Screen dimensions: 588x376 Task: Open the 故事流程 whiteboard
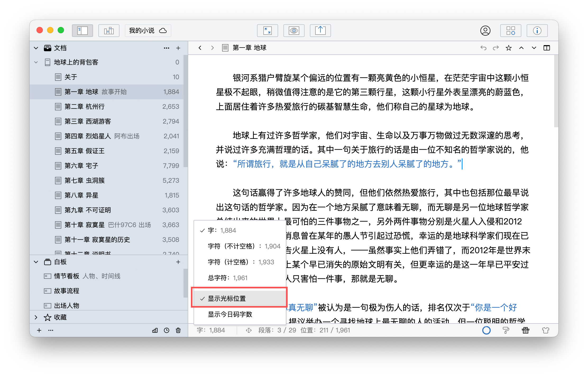pyautogui.click(x=106, y=291)
